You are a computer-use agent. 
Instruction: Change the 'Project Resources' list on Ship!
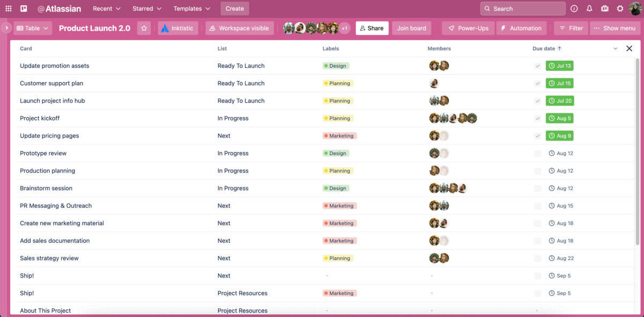click(243, 293)
